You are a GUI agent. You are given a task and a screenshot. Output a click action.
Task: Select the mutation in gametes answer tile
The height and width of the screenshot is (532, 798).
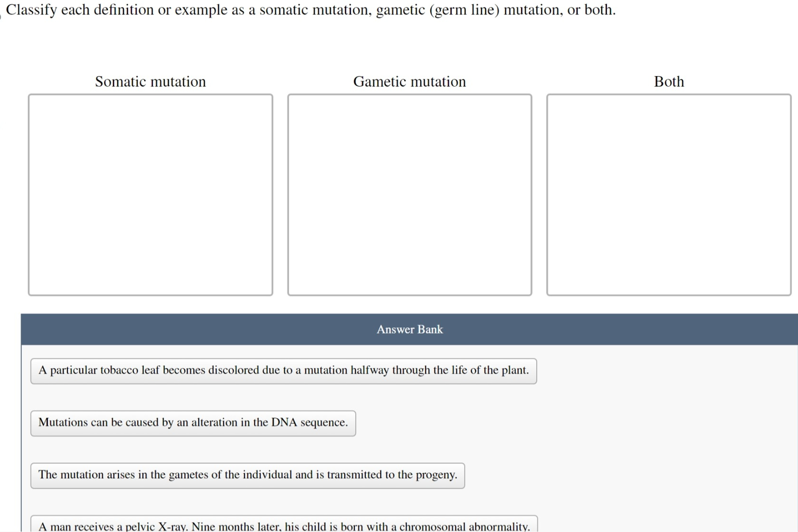pyautogui.click(x=248, y=475)
